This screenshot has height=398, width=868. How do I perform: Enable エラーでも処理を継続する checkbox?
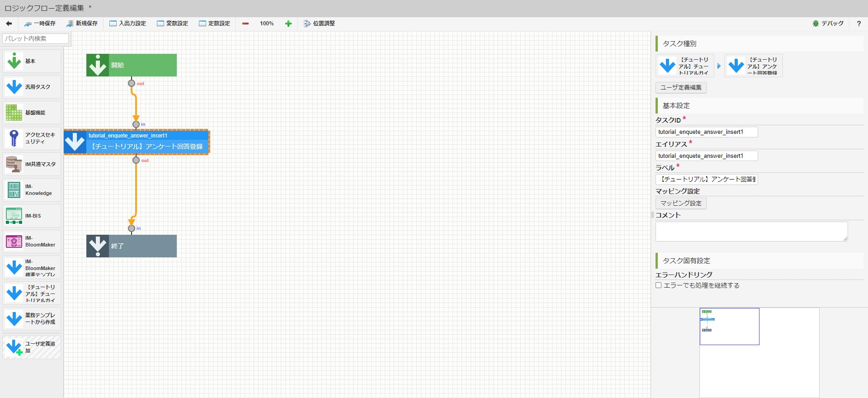(x=659, y=285)
